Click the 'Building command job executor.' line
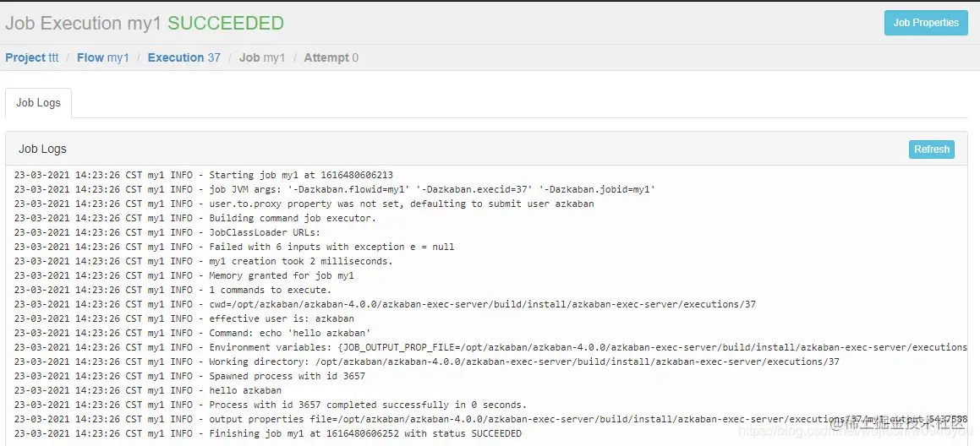The image size is (980, 446). pos(195,218)
